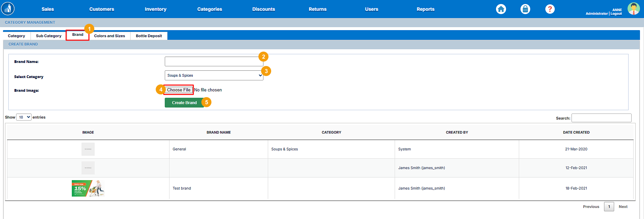This screenshot has width=644, height=219.
Task: Expand the Select Category dropdown
Action: [214, 75]
